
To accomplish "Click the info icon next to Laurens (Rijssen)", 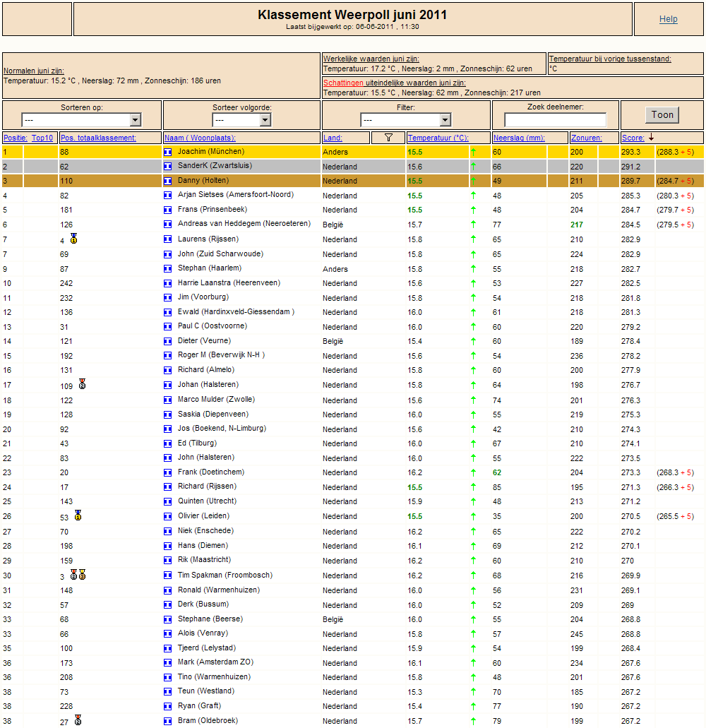I will 167,239.
